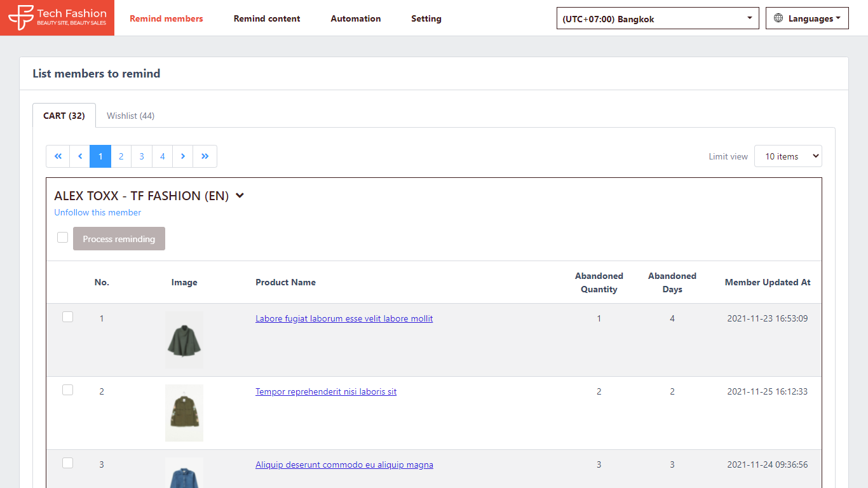Screen dimensions: 868x488
Task: Click the Tech Fashion logo
Action: click(x=57, y=18)
